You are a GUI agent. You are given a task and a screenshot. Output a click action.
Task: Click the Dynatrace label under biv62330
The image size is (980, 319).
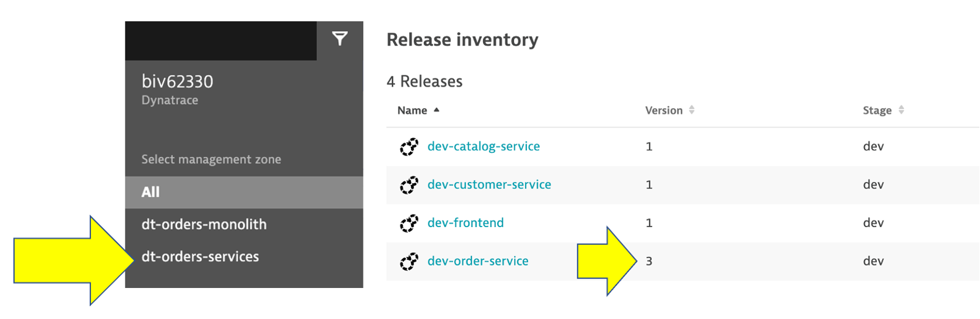tap(169, 100)
